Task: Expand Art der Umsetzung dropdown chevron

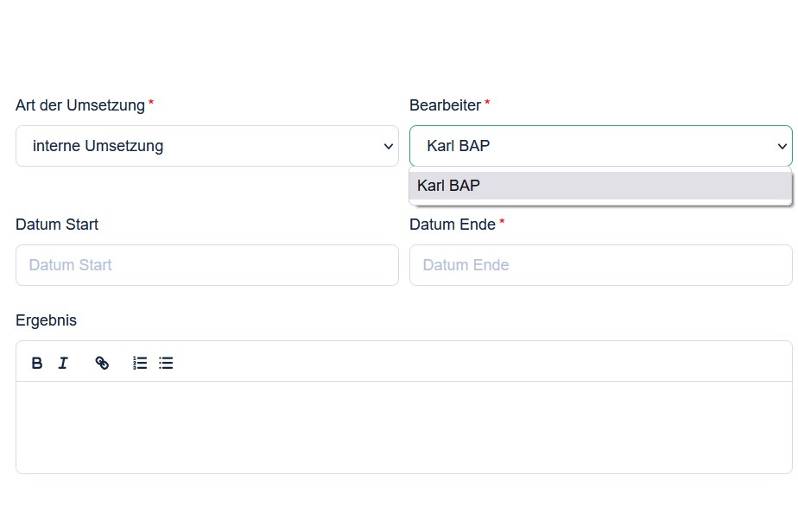Action: click(389, 147)
